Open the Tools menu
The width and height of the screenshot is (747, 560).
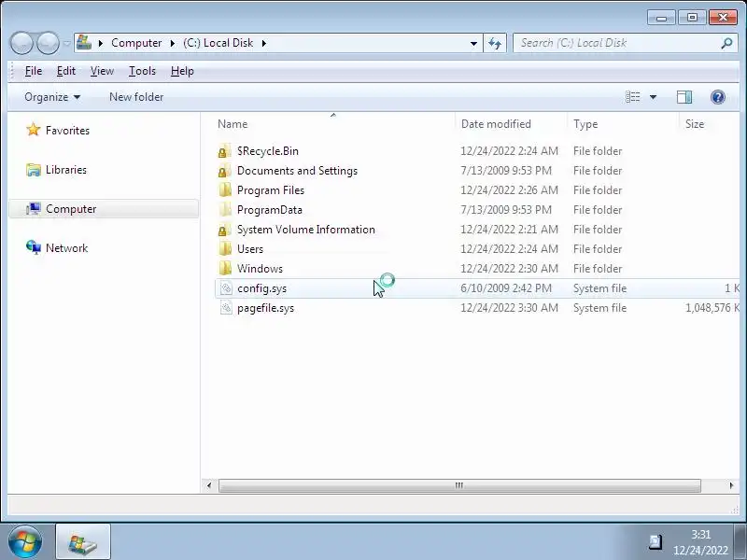pyautogui.click(x=142, y=71)
